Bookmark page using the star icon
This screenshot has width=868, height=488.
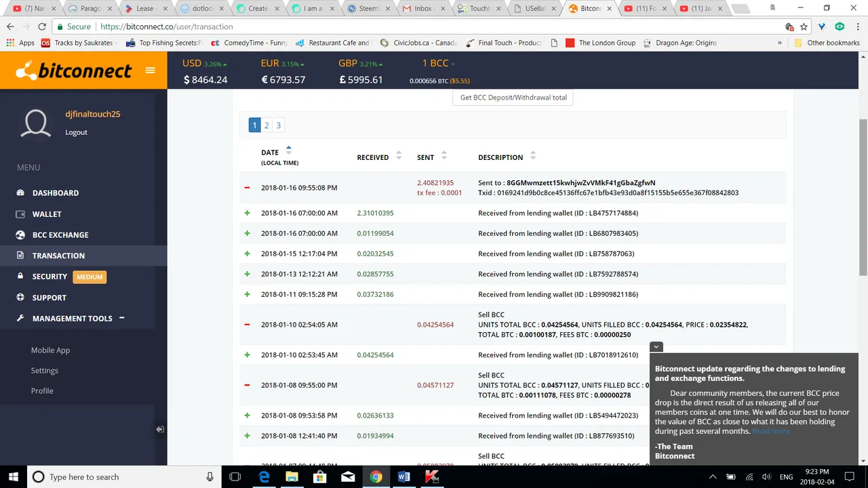click(804, 26)
